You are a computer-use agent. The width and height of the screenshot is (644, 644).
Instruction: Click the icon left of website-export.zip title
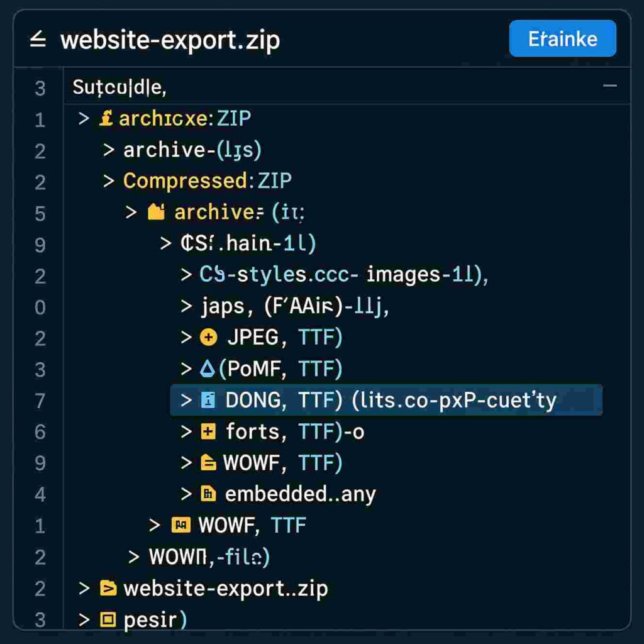(x=38, y=40)
